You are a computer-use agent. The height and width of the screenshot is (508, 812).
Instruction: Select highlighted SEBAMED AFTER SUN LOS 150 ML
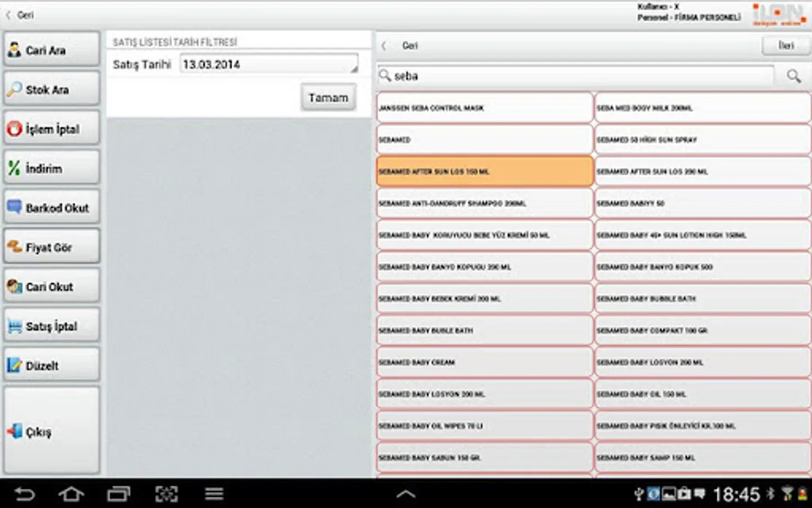tap(484, 172)
